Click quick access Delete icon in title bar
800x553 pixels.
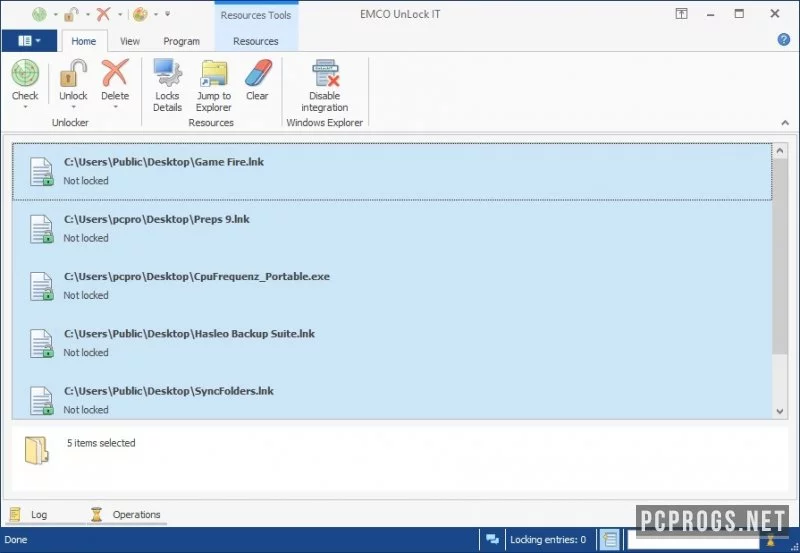104,14
